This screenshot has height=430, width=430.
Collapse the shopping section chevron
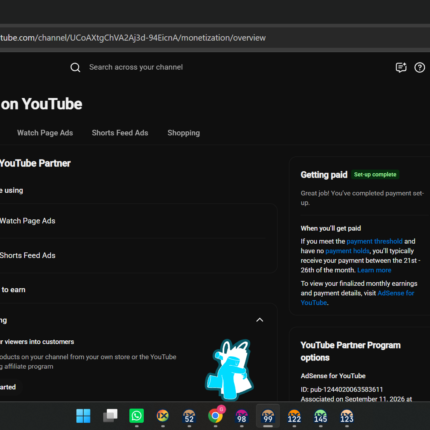click(x=259, y=320)
